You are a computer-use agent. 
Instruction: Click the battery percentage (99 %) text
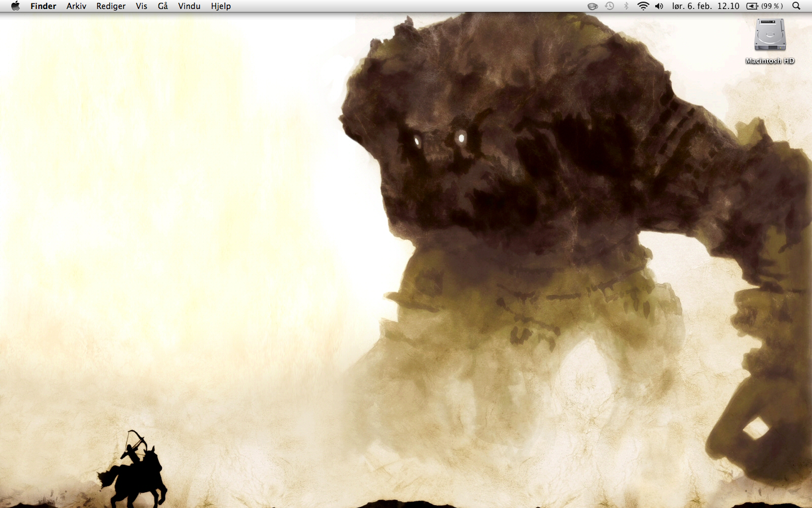click(x=772, y=6)
